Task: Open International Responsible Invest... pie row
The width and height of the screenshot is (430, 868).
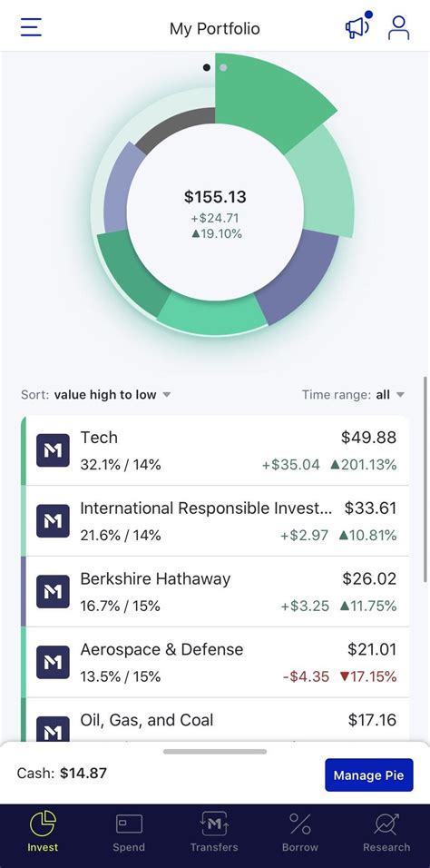Action: click(x=217, y=521)
